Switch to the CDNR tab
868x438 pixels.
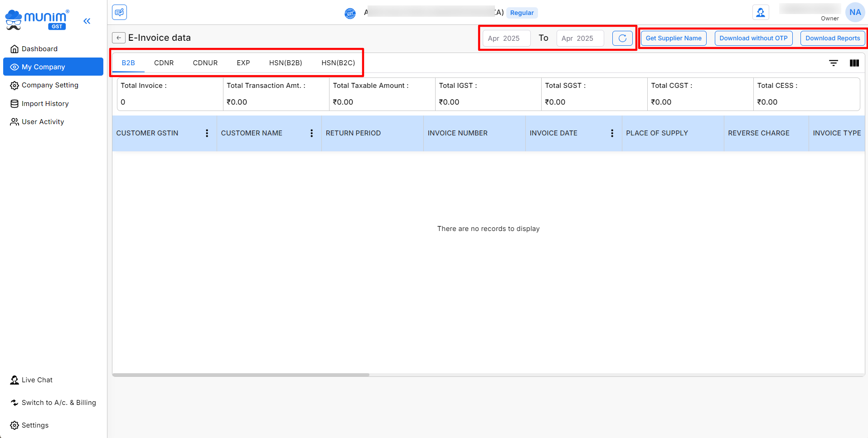click(x=164, y=63)
